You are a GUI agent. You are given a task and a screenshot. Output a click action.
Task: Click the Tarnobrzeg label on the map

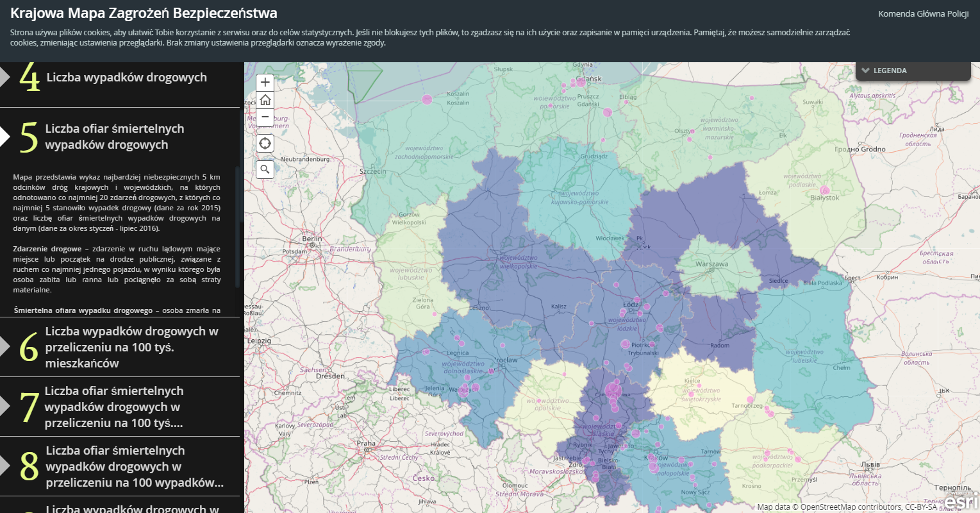pyautogui.click(x=747, y=406)
